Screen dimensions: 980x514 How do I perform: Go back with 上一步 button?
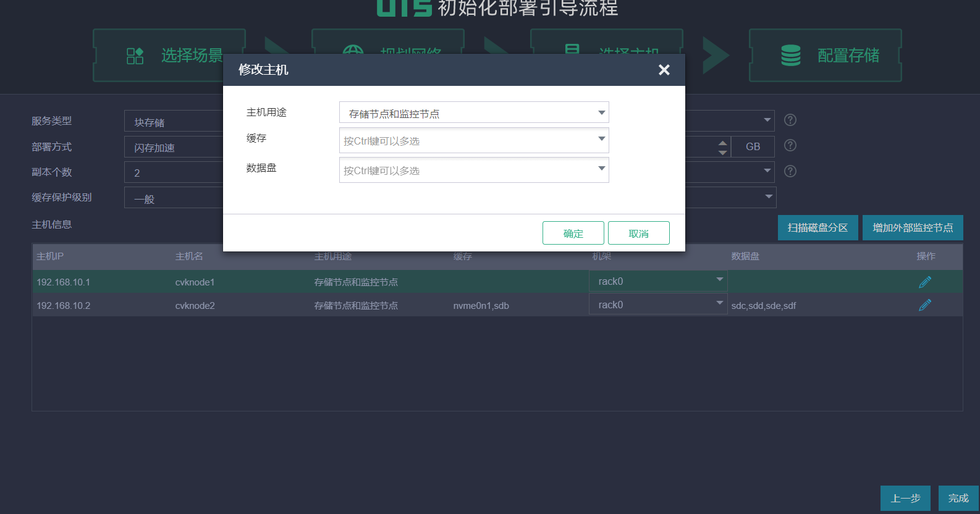coord(905,498)
